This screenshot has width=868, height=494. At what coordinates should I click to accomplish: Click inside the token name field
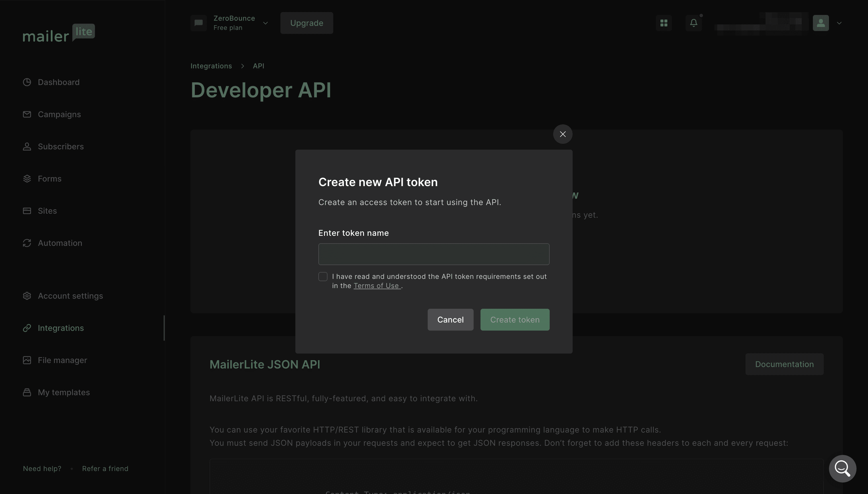434,254
